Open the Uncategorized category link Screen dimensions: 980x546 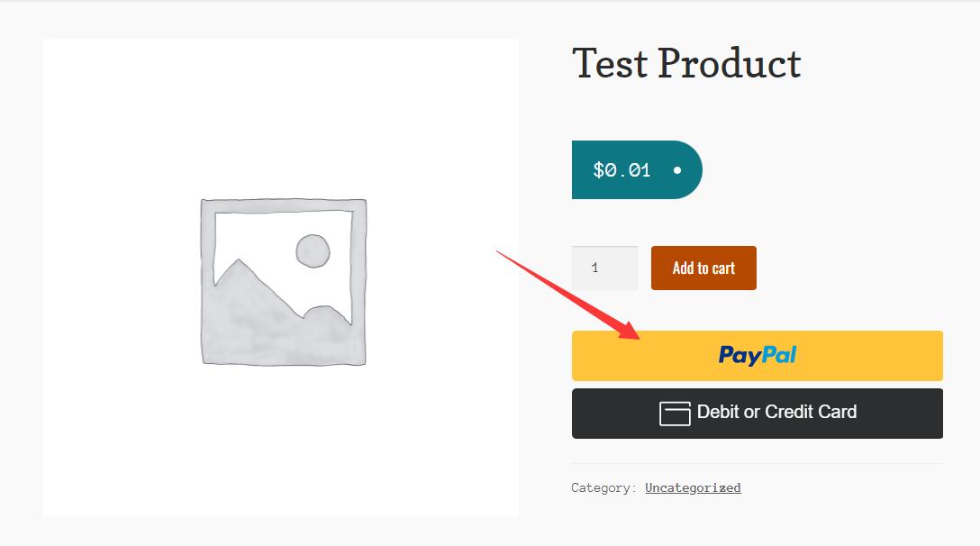click(x=693, y=487)
